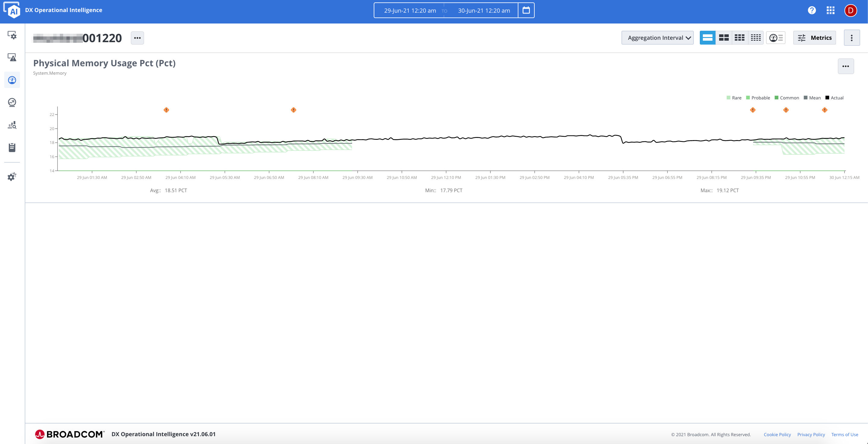Open the alarms monitor sidebar icon
Image resolution: width=868 pixels, height=444 pixels.
(x=12, y=58)
